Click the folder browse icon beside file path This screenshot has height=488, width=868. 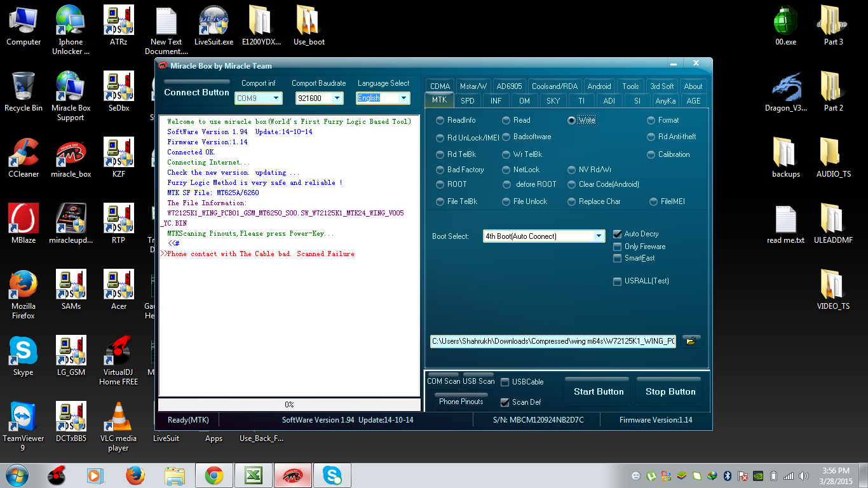(x=691, y=341)
